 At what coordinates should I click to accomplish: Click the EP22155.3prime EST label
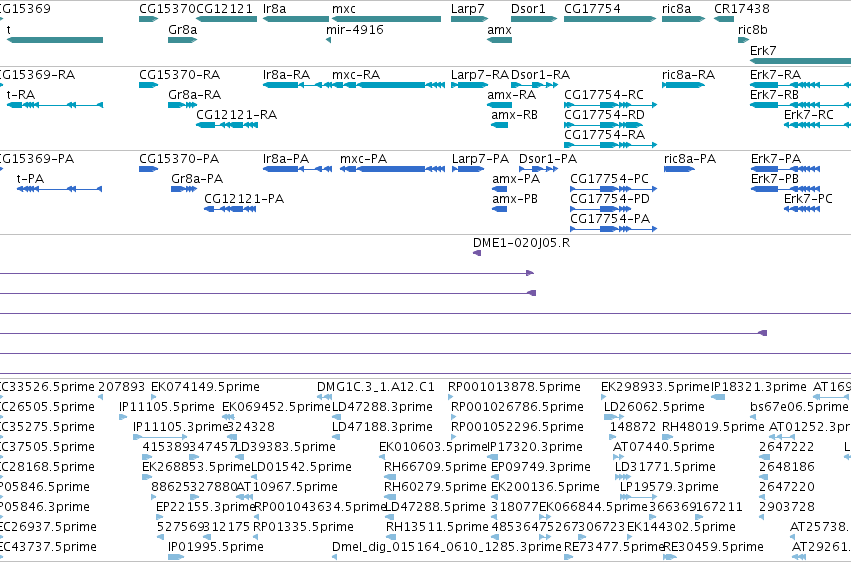point(206,507)
